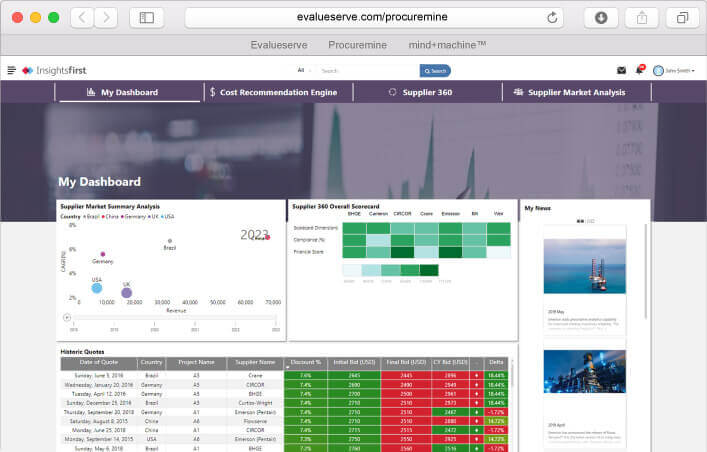Open the 'All' search filter dropdown
707x452 pixels.
coord(304,70)
